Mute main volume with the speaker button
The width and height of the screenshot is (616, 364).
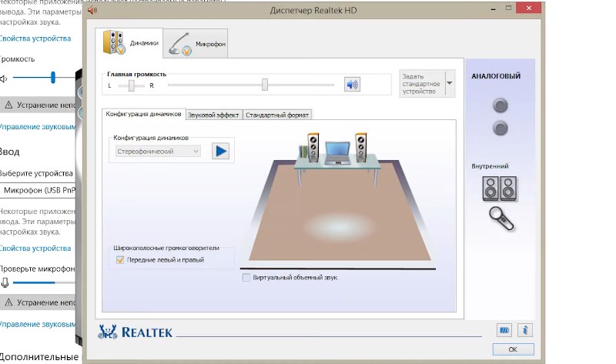[x=352, y=85]
